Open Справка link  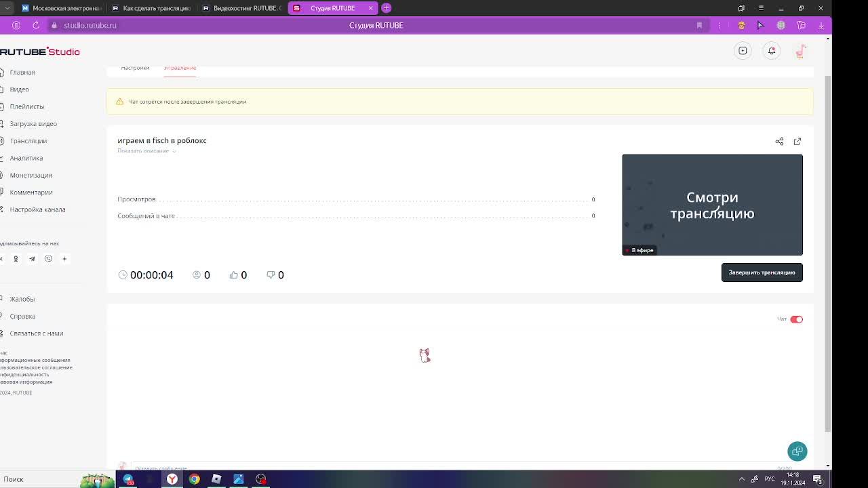[x=22, y=317]
